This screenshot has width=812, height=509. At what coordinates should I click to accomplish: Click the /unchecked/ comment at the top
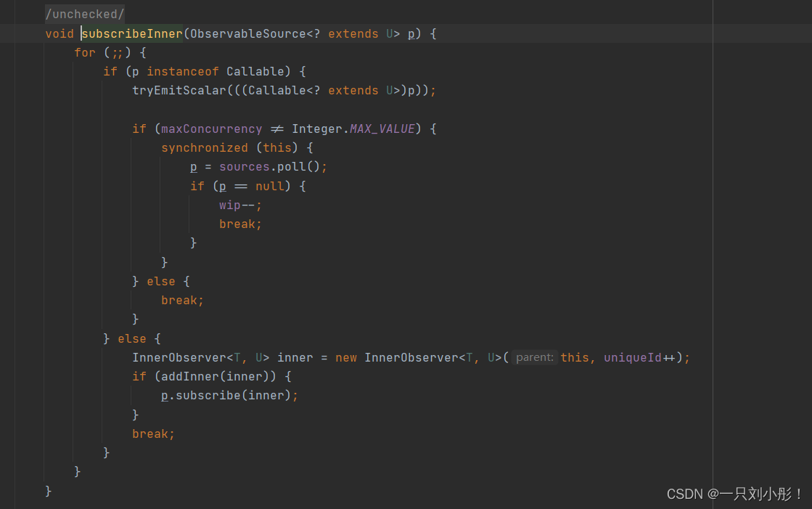[x=84, y=13]
